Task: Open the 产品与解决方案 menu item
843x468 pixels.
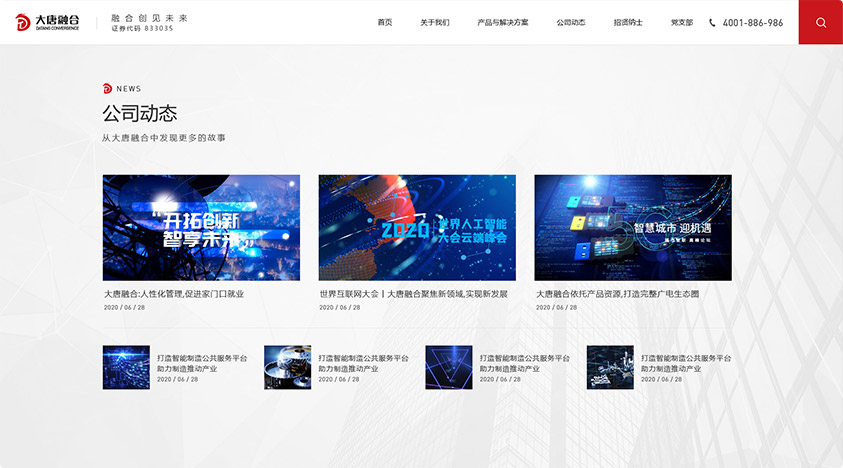Action: click(x=503, y=22)
